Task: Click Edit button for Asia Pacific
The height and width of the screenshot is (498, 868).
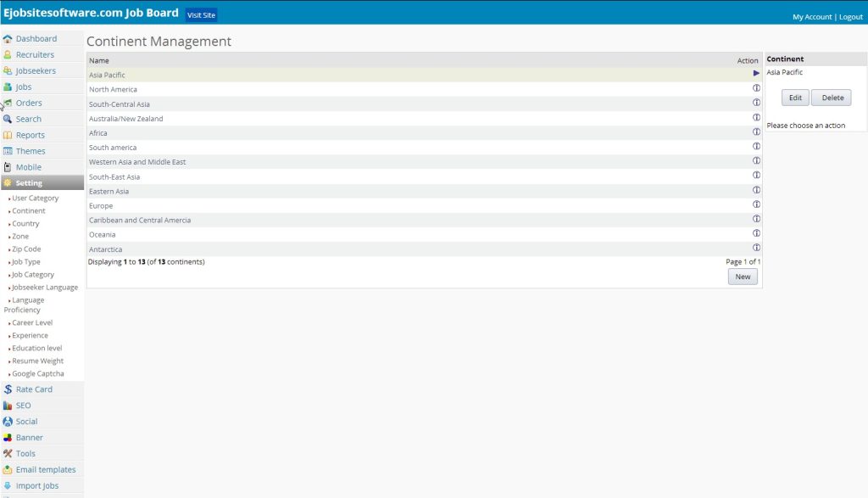Action: [795, 98]
